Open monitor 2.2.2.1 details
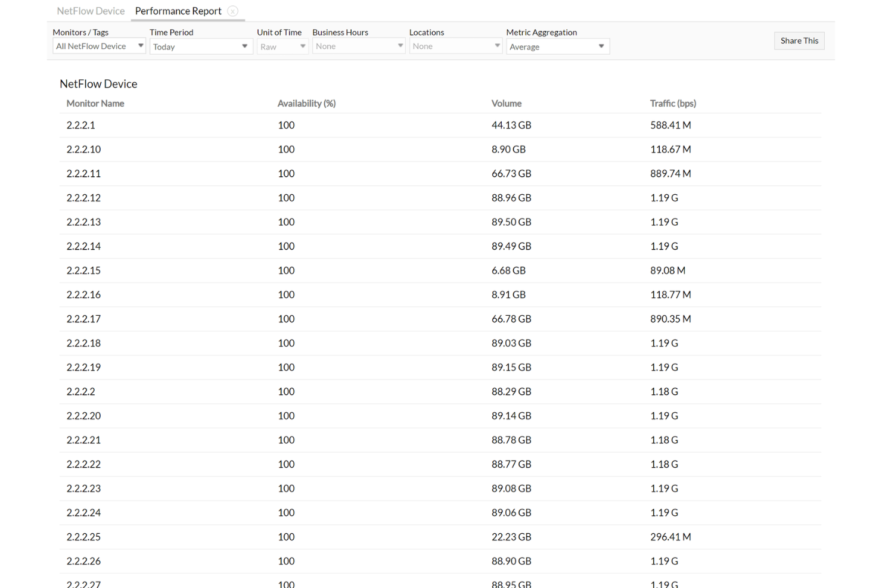The width and height of the screenshot is (882, 588). point(81,125)
